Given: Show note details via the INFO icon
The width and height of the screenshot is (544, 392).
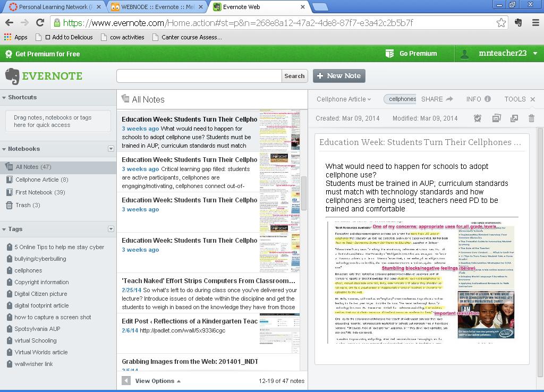Looking at the screenshot, I should (488, 99).
